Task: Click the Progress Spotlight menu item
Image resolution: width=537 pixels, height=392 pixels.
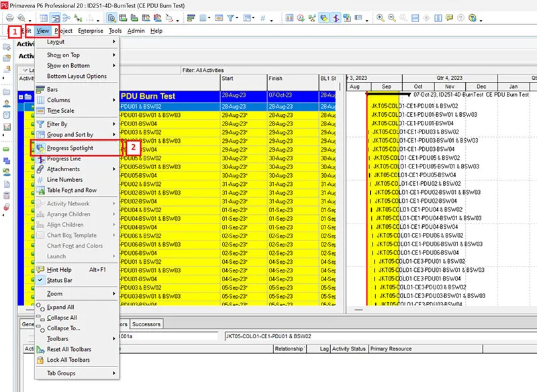Action: pos(70,148)
